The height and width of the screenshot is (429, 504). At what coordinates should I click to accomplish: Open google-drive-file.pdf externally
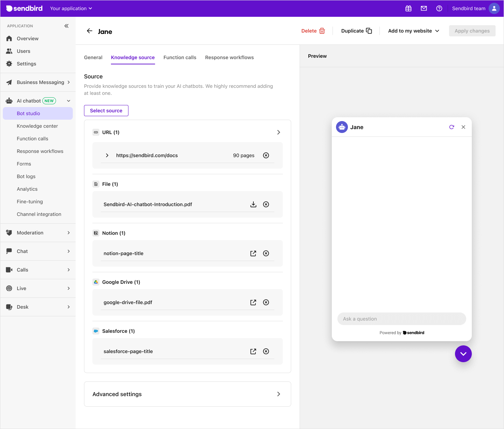pyautogui.click(x=253, y=302)
